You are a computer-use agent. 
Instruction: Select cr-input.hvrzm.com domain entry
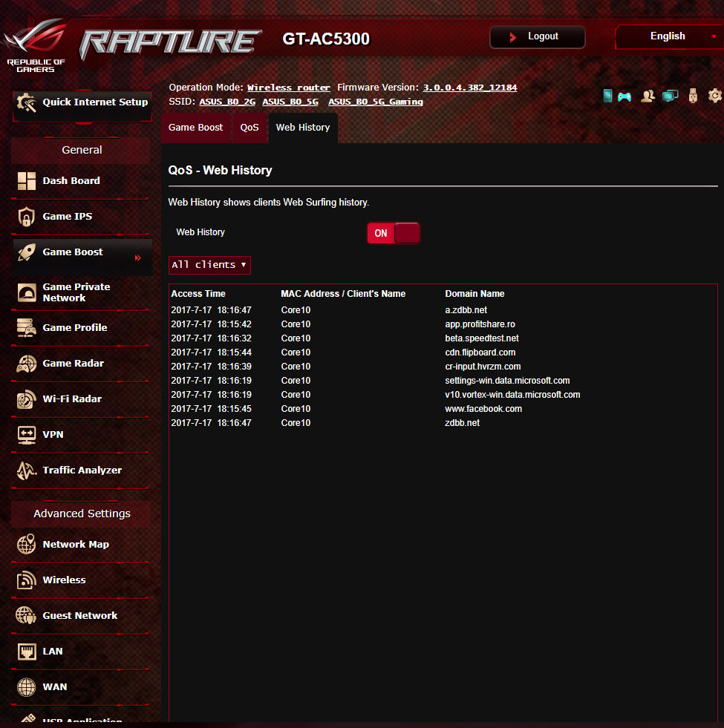(483, 367)
